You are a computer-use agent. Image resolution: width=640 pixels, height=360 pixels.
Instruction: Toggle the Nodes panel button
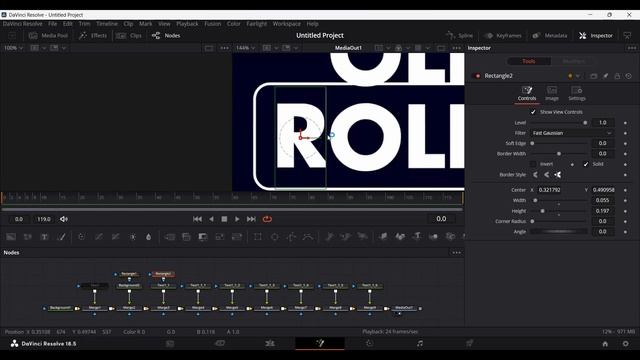point(166,36)
